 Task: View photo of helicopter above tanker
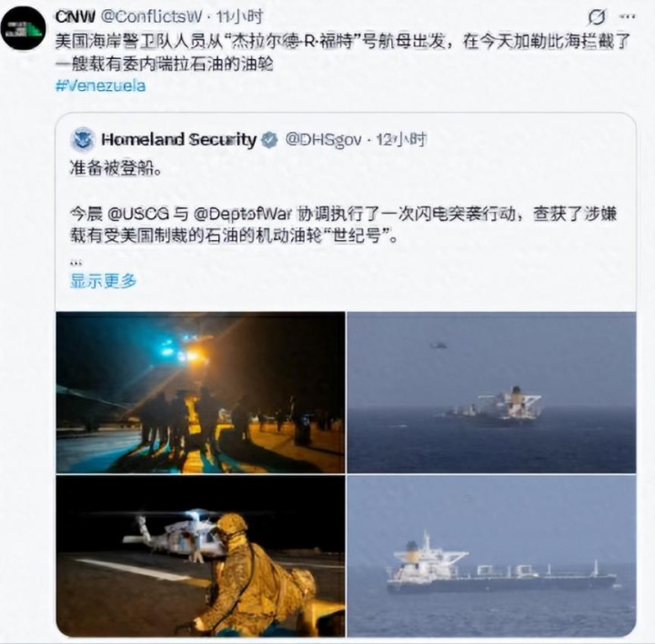491,392
